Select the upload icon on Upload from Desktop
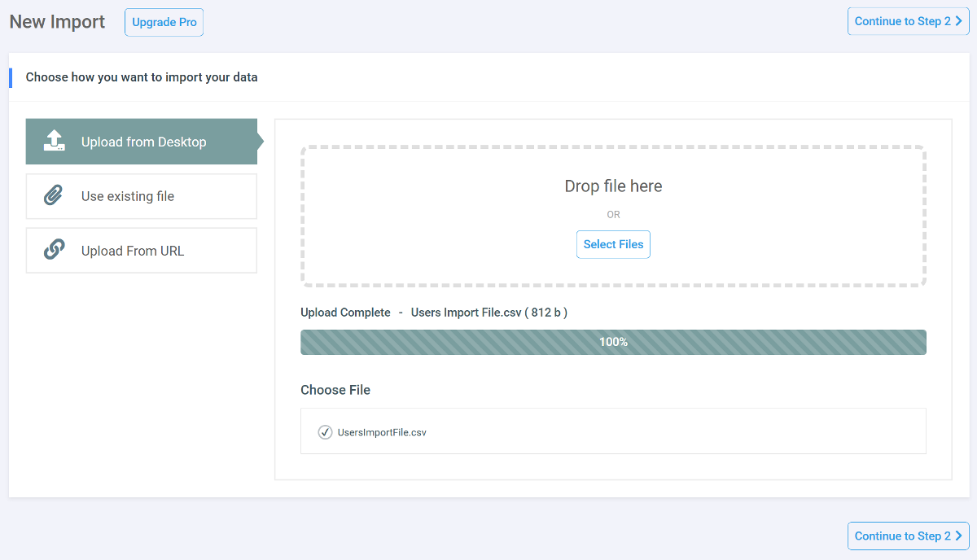977x560 pixels. 54,141
